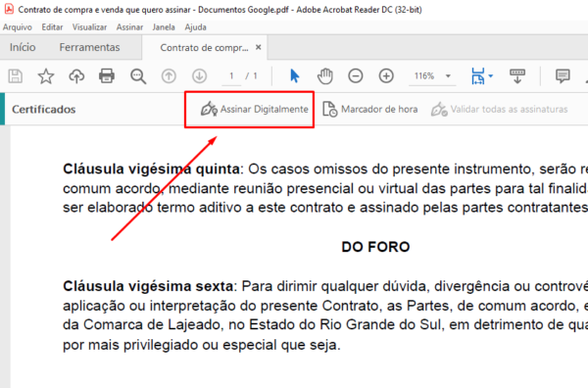
Task: Click the Save file icon
Action: 16,76
